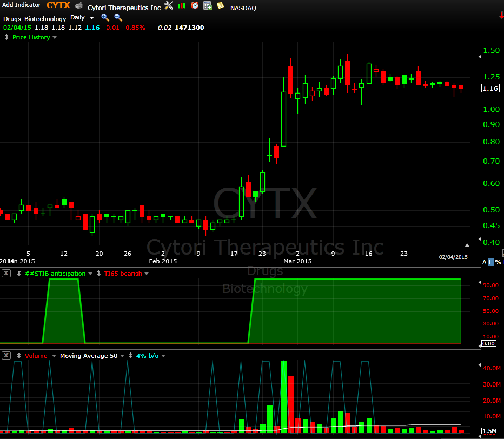Open the Drugs sector link
This screenshot has height=439, width=504.
(12, 18)
